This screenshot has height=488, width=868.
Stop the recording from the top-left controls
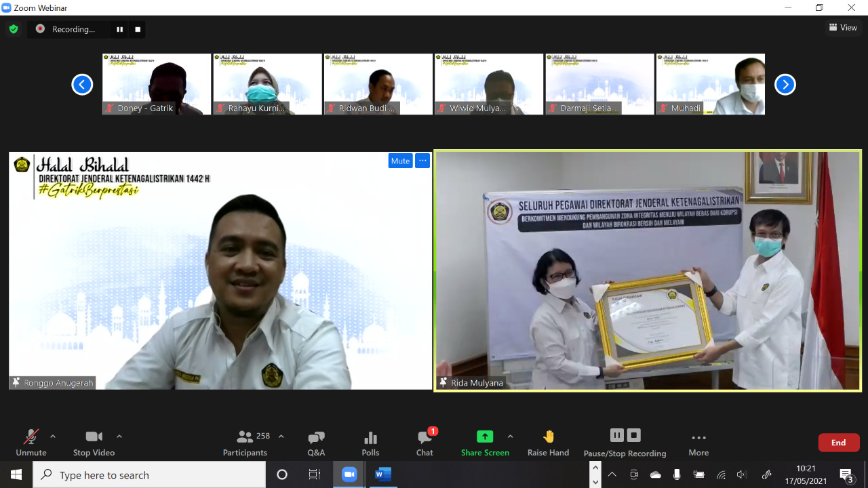(137, 29)
